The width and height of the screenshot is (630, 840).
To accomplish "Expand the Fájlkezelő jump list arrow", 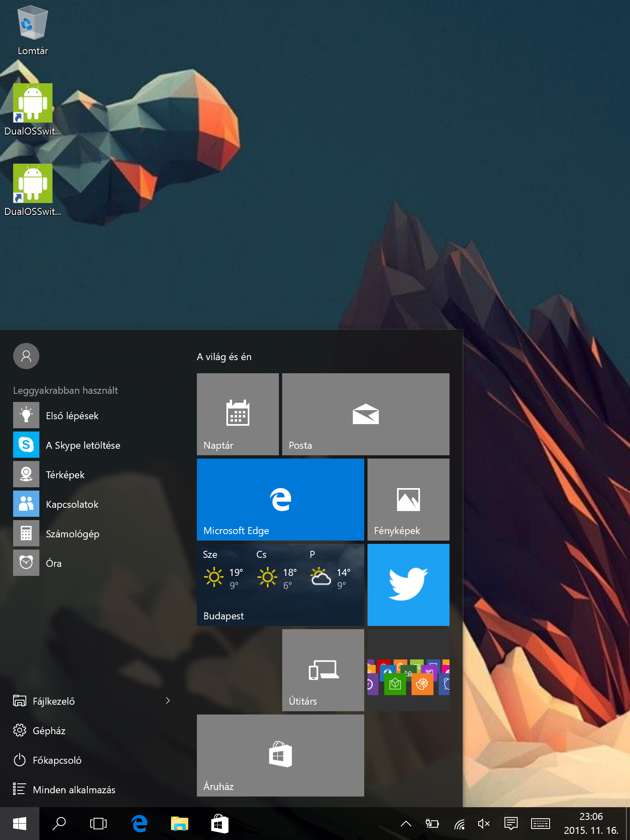I will [x=168, y=701].
